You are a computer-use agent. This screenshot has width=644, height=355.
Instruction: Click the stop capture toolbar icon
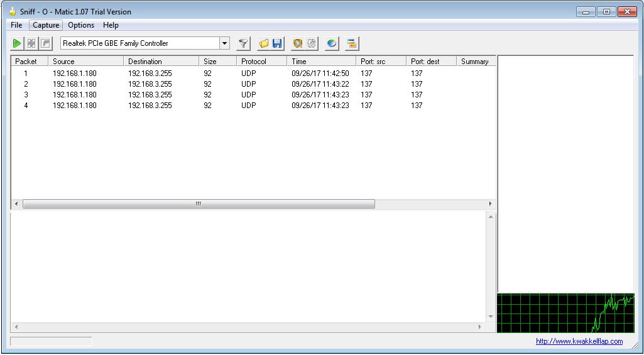click(45, 43)
